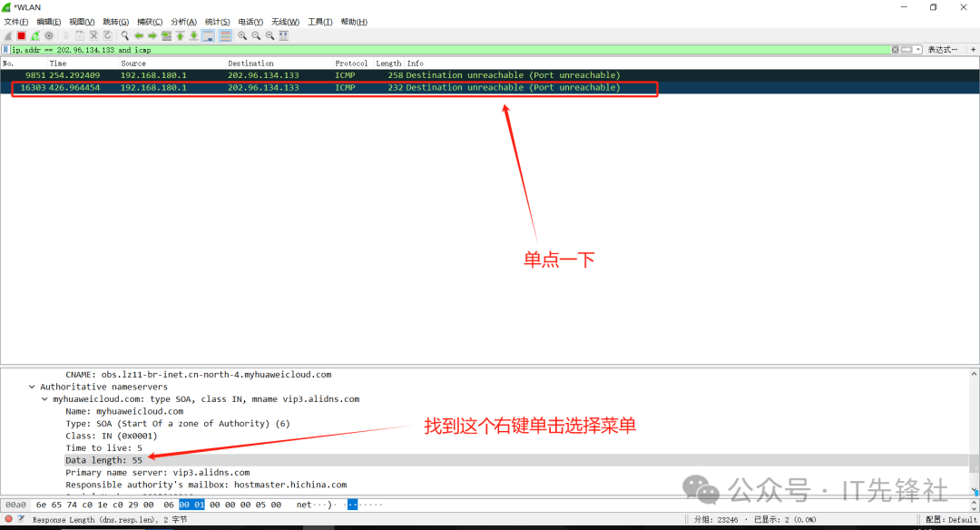This screenshot has height=530, width=980.
Task: Click the packet details vertical scrollbar
Action: point(974,427)
